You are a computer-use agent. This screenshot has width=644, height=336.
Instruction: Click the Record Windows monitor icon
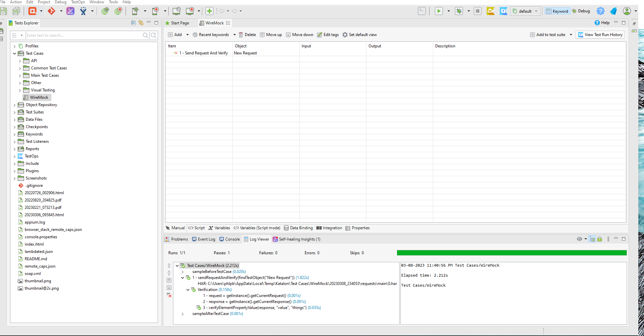[190, 11]
